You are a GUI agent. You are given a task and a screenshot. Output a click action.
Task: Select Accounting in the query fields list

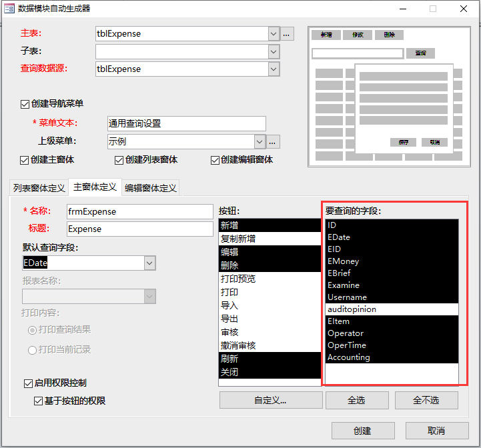392,357
